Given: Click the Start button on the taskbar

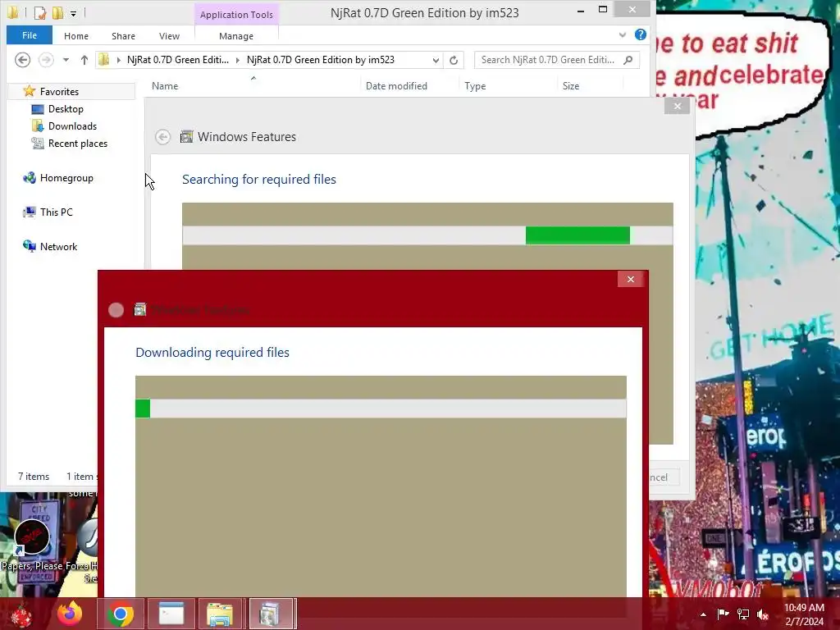Looking at the screenshot, I should click(x=21, y=614).
